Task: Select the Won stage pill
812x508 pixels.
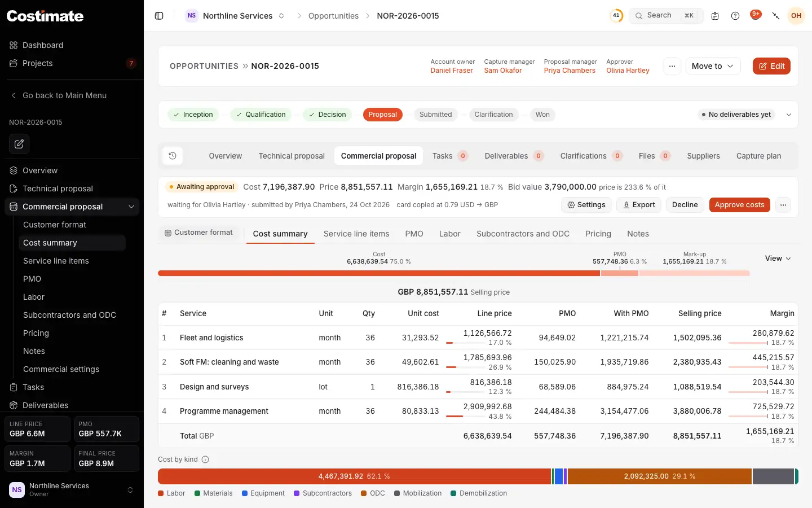Action: (x=542, y=115)
